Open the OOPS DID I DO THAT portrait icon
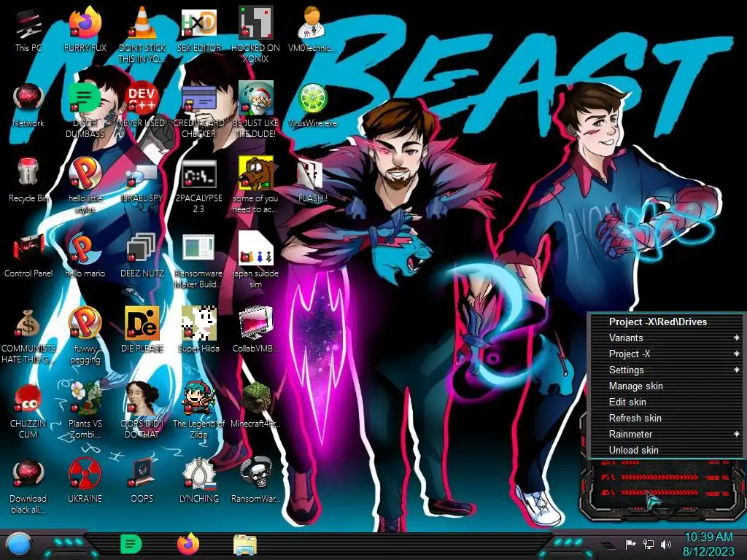747x560 pixels. pos(142,410)
